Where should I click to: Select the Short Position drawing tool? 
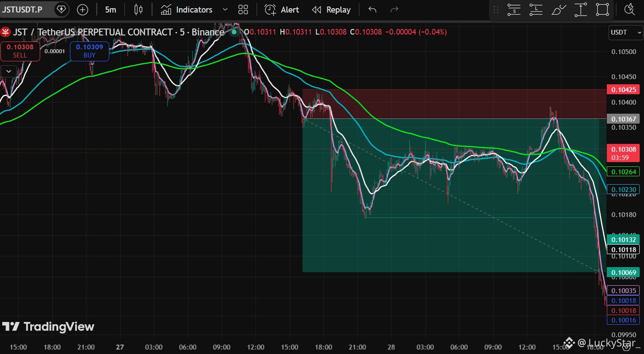[x=514, y=10]
